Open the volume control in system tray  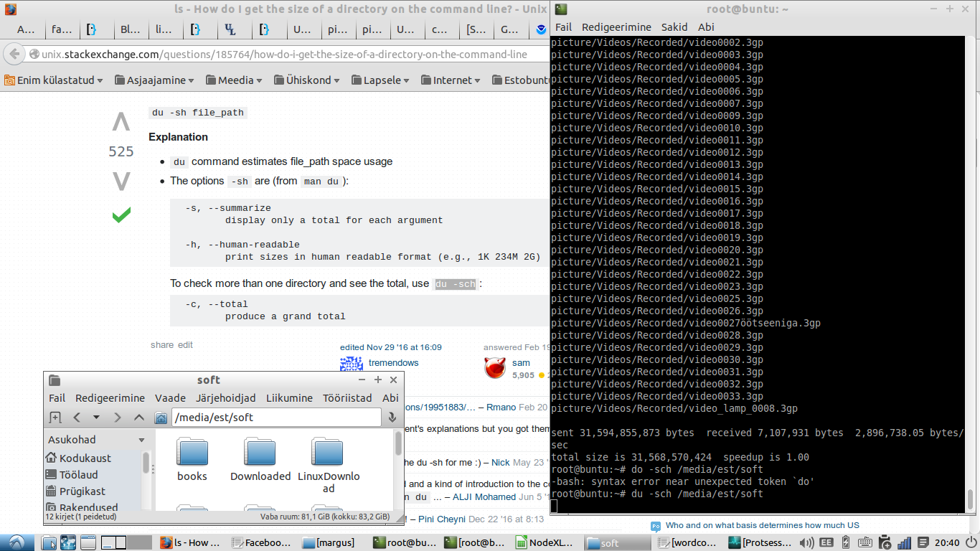pos(806,542)
